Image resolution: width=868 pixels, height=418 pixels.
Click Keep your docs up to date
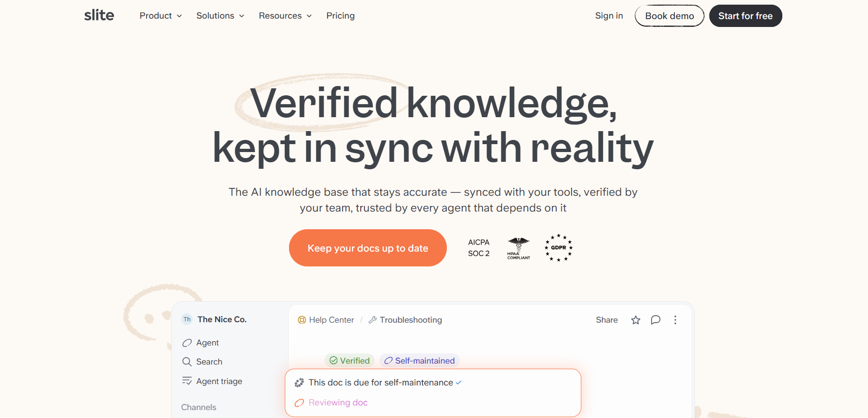pos(368,248)
